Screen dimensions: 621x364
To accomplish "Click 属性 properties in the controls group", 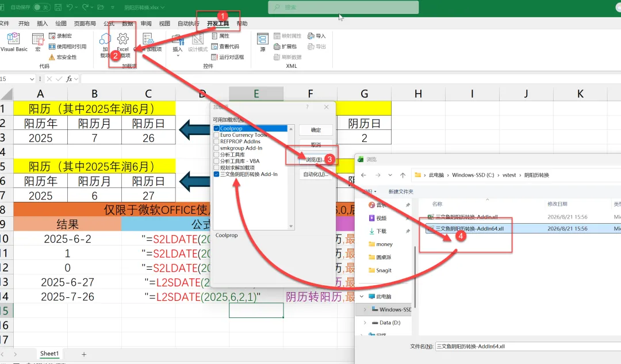I will pos(221,36).
